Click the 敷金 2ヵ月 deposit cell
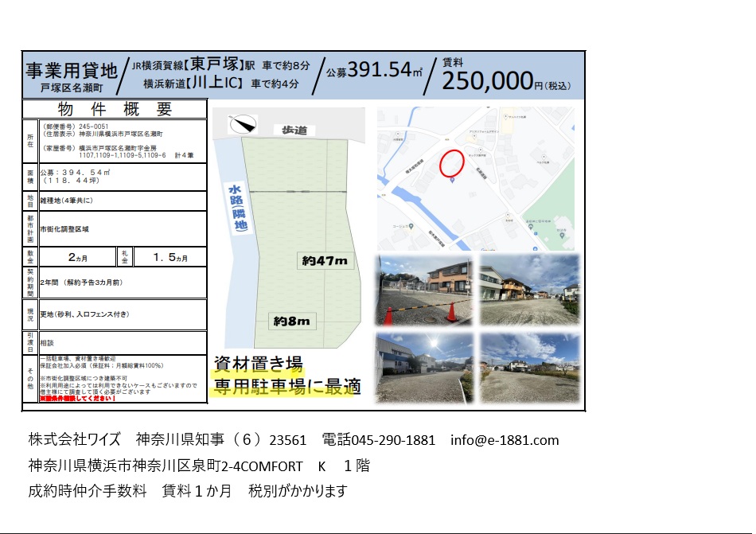Viewport: 756px width, 534px height. pos(78,257)
